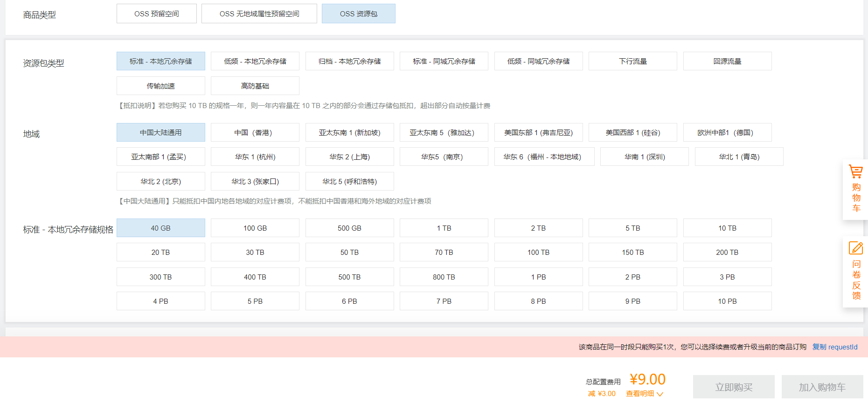Select 下行流量 resource package type
The image size is (868, 410).
[632, 61]
